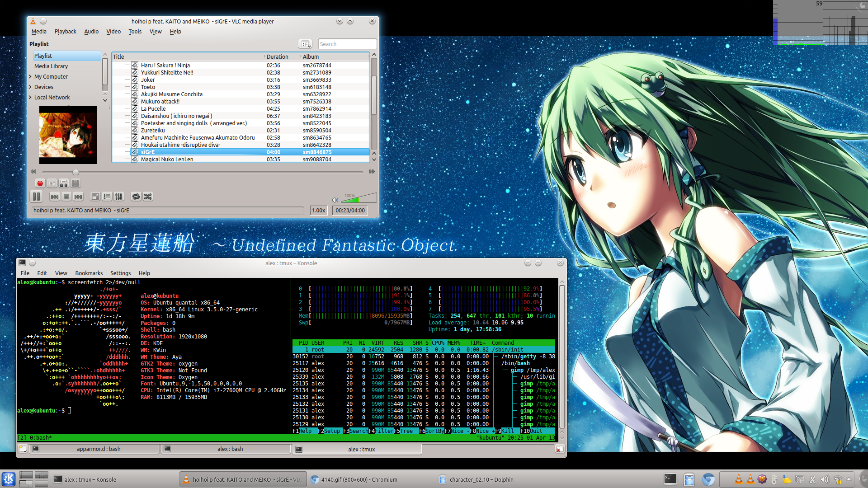Image resolution: width=868 pixels, height=488 pixels.
Task: Open Konsole Bookmarks menu
Action: [x=89, y=273]
